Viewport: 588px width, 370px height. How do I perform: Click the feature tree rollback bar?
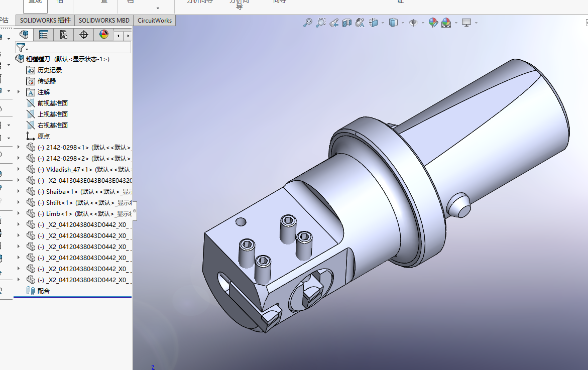coord(73,297)
